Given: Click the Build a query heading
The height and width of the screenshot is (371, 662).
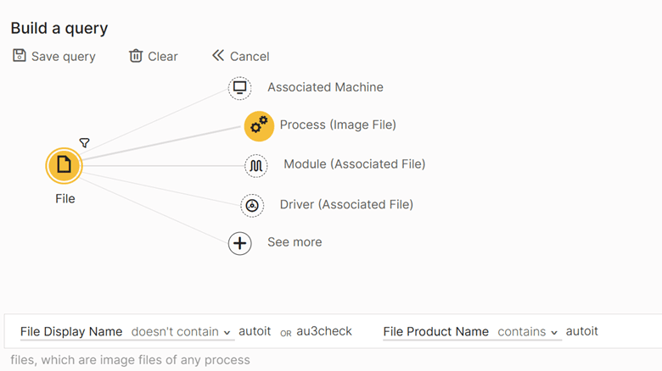Looking at the screenshot, I should [60, 28].
